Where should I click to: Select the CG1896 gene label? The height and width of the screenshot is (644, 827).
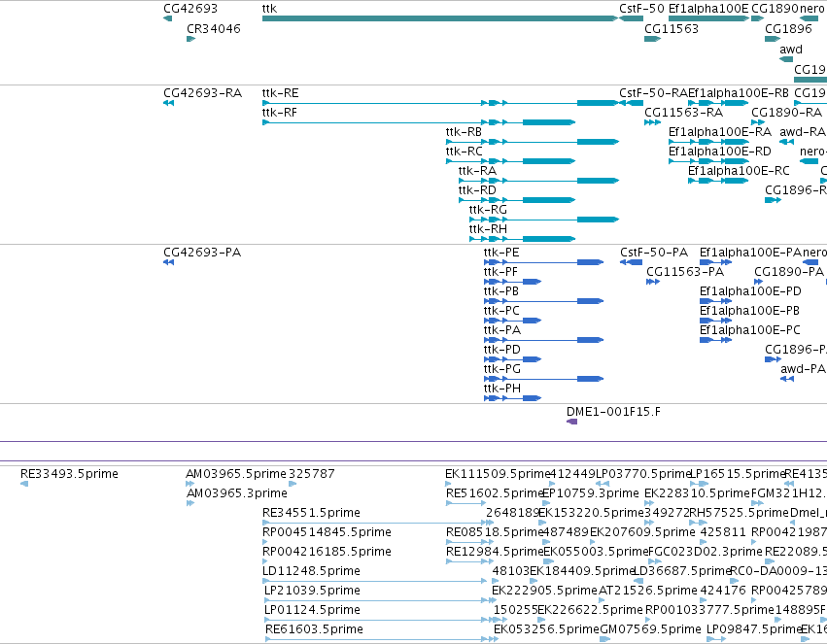pyautogui.click(x=788, y=29)
